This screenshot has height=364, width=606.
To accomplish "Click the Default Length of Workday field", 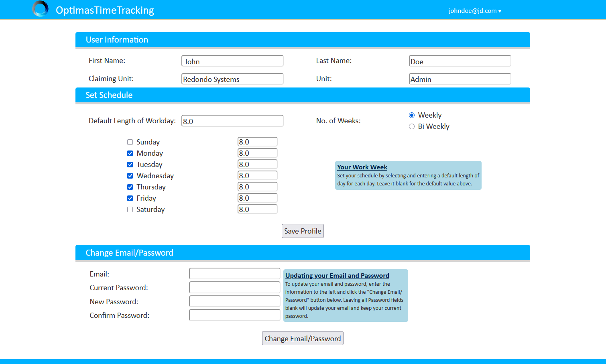I will click(232, 120).
